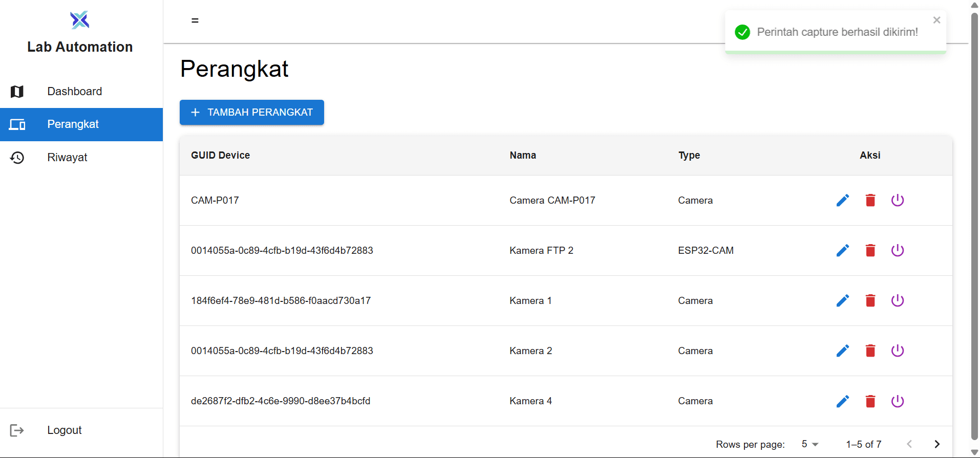Screen dimensions: 980x458
Task: Click the hamburger menu icon in header
Action: pos(195,20)
